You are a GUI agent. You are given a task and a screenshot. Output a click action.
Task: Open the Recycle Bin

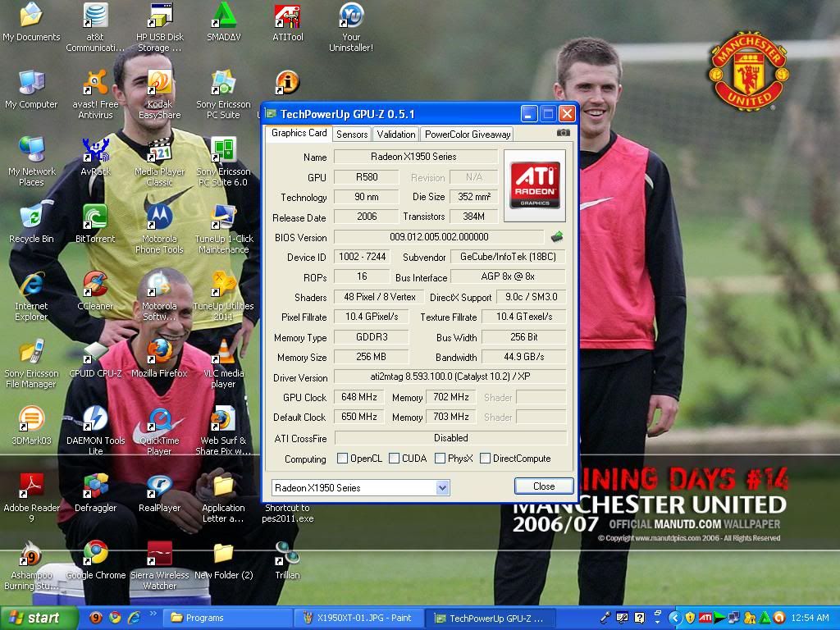point(31,224)
